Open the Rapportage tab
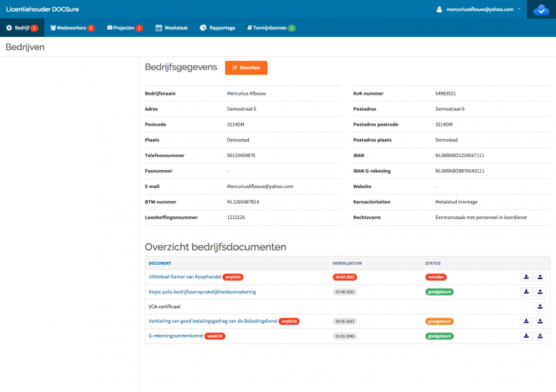This screenshot has height=392, width=556. (x=218, y=27)
